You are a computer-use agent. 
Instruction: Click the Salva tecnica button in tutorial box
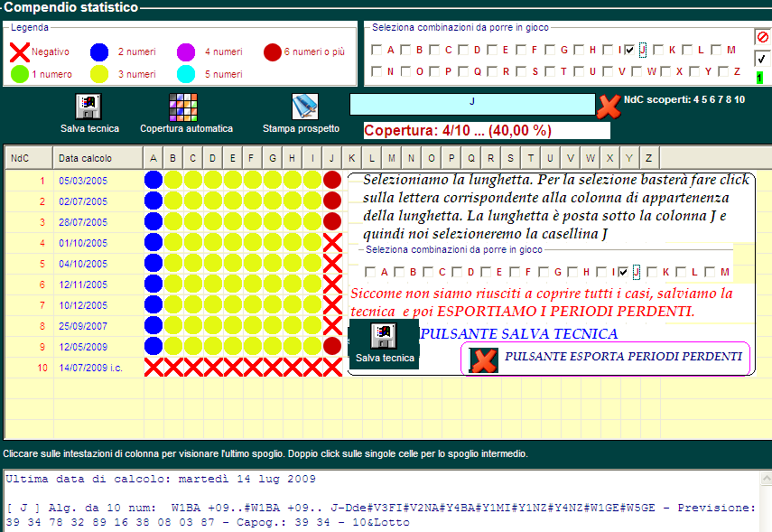point(384,344)
